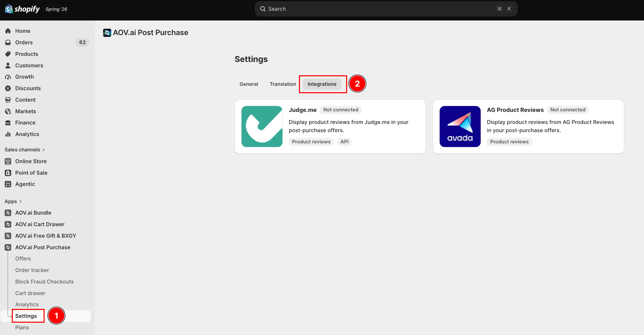Open the Content page
644x335 pixels.
point(25,100)
